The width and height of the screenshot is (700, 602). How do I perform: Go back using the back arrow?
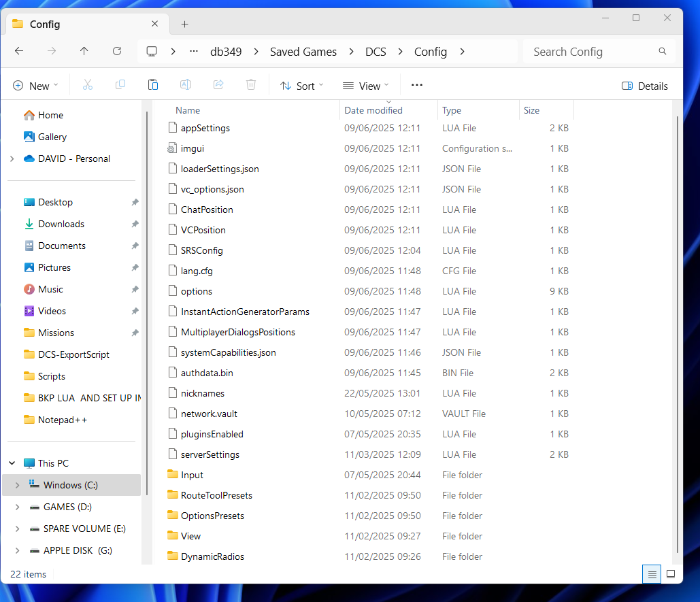19,51
